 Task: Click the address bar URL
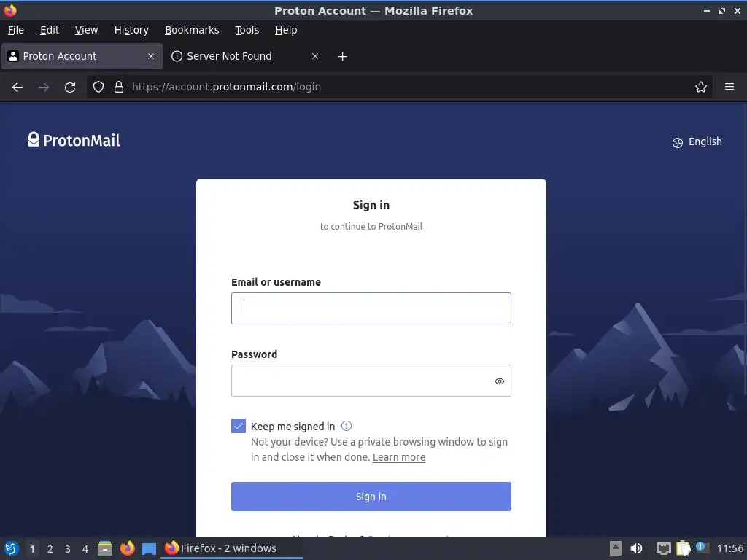tap(226, 87)
